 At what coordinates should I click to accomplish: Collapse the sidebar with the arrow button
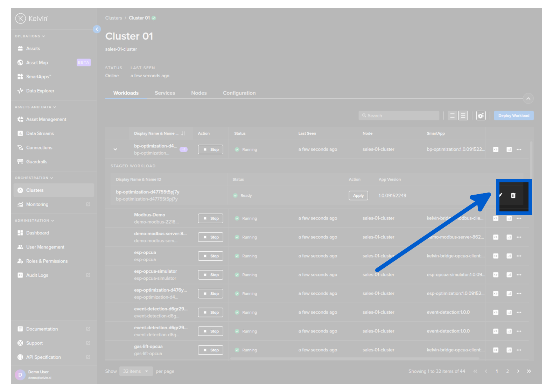(97, 29)
